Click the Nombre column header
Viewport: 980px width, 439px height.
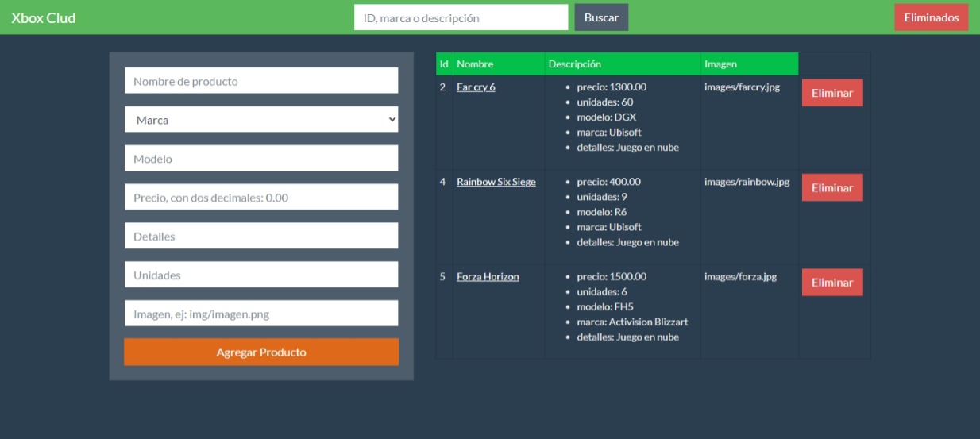pos(475,64)
